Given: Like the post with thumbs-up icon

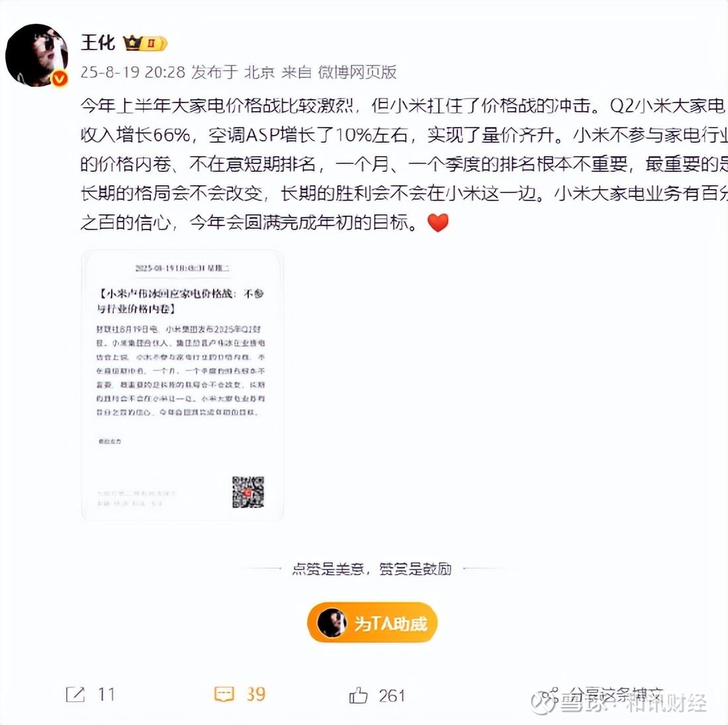Looking at the screenshot, I should coord(358,695).
